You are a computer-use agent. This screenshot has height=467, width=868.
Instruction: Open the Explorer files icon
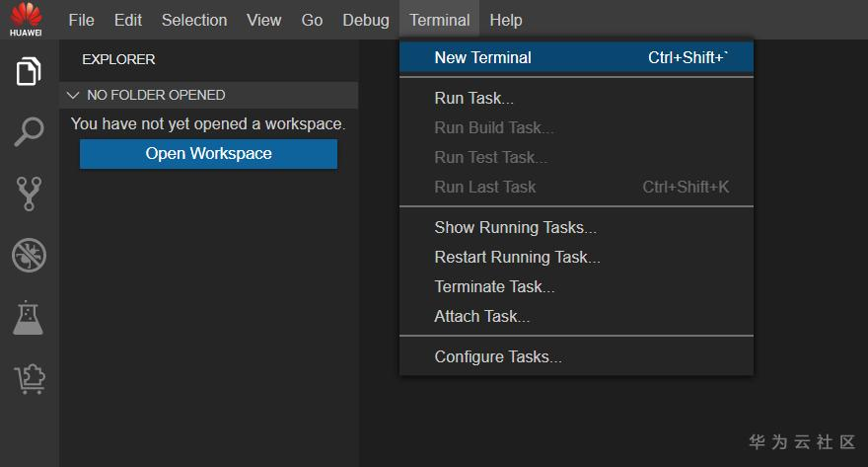point(29,71)
